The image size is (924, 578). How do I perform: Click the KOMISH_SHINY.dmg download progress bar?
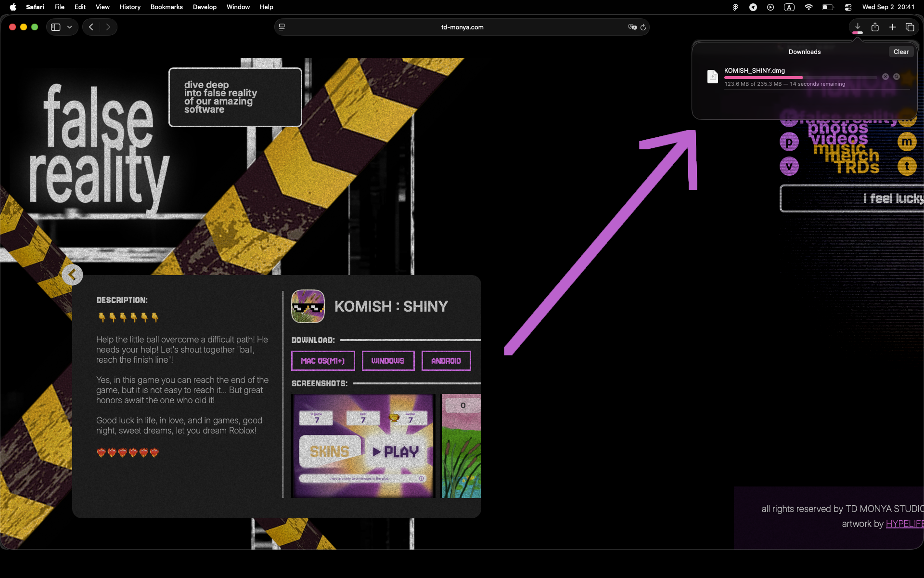pos(801,77)
